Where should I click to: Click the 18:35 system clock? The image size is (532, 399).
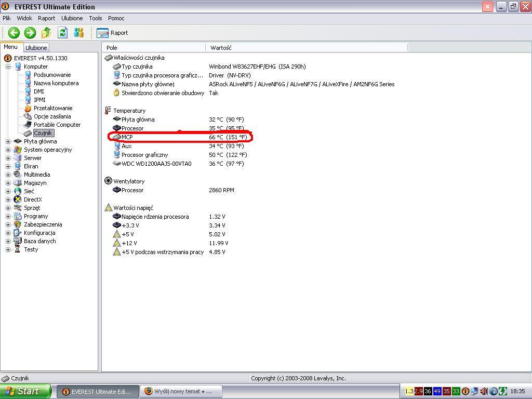[x=517, y=391]
